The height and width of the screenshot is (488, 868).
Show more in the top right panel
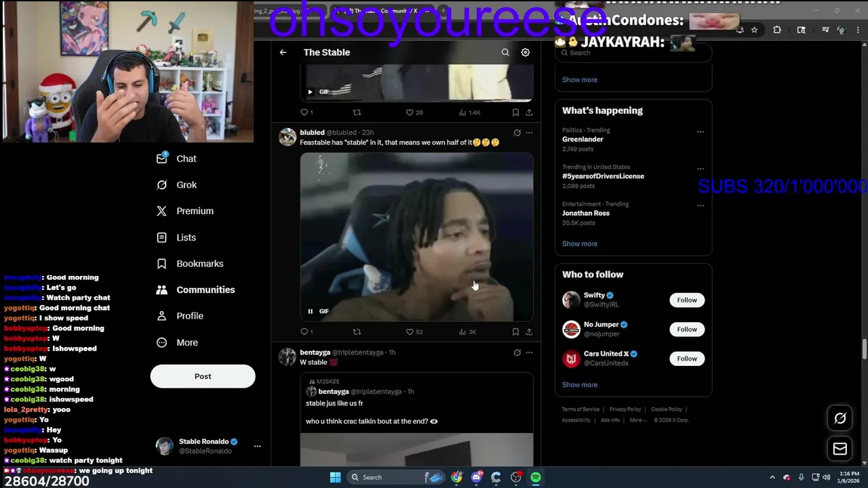pyautogui.click(x=580, y=80)
